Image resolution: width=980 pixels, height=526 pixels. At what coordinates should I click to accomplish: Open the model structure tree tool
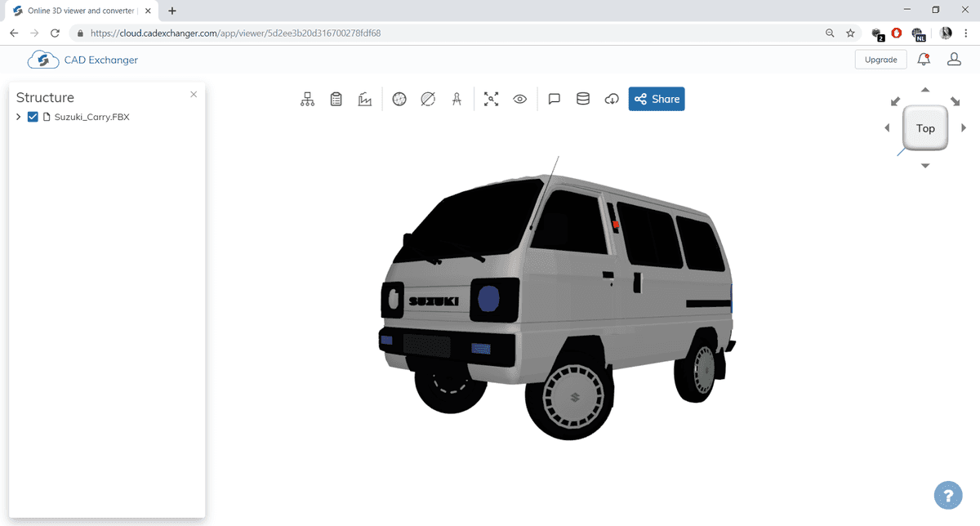307,100
